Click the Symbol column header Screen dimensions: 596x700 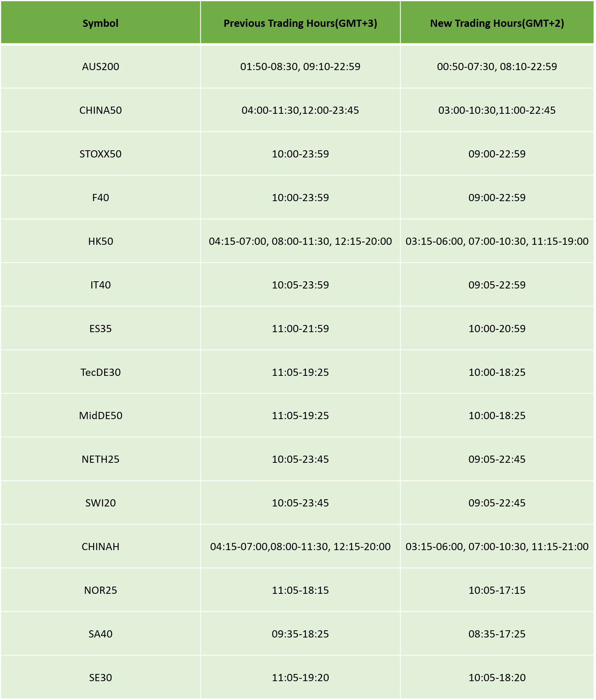pos(101,23)
